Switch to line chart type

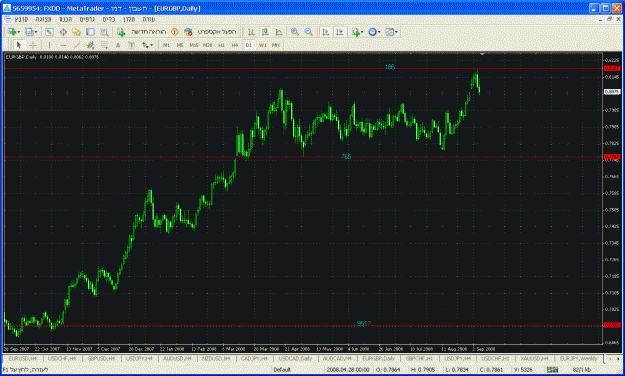(279, 32)
